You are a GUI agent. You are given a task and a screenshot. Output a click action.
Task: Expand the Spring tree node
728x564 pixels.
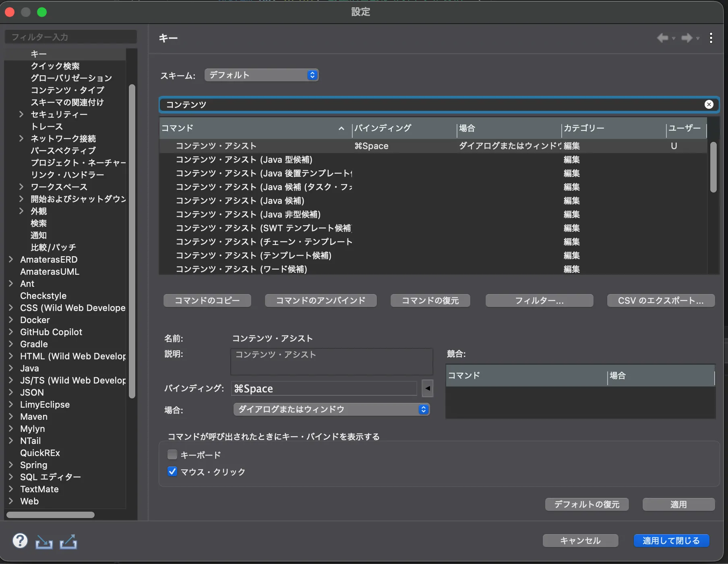(x=11, y=465)
